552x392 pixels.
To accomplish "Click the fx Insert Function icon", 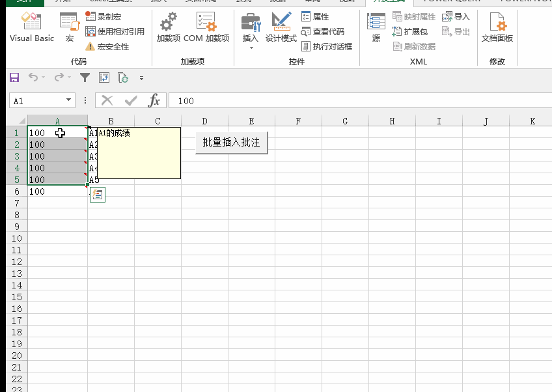I will pos(154,101).
